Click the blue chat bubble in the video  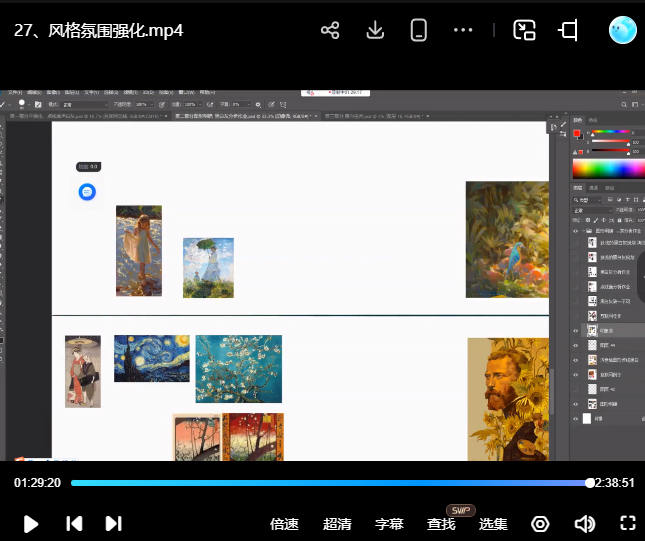pos(88,191)
